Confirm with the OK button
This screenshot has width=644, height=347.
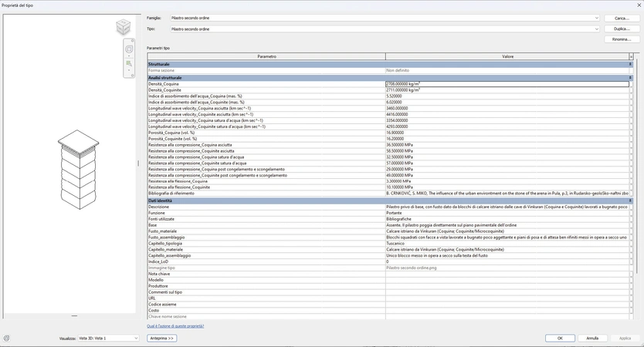coord(560,339)
